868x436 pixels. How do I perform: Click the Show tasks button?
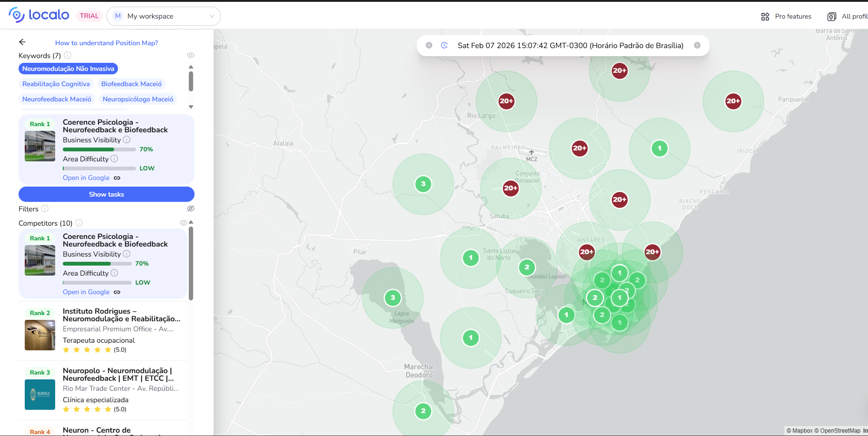[107, 194]
